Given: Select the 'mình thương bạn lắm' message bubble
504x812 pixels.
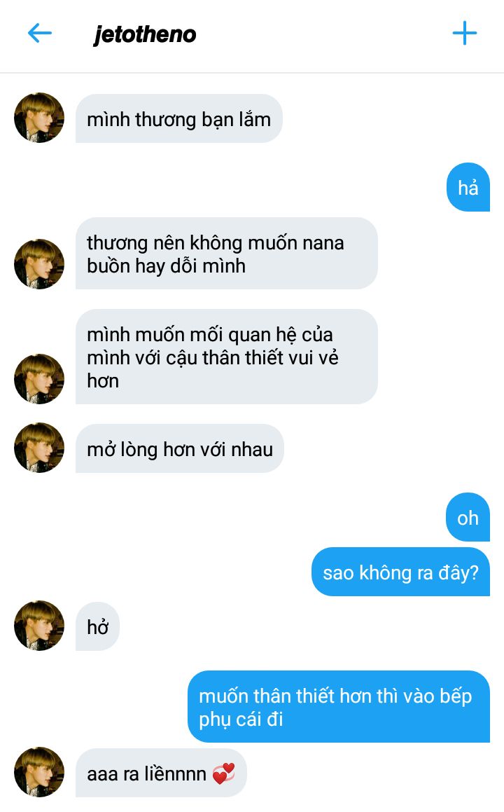Looking at the screenshot, I should [x=179, y=118].
